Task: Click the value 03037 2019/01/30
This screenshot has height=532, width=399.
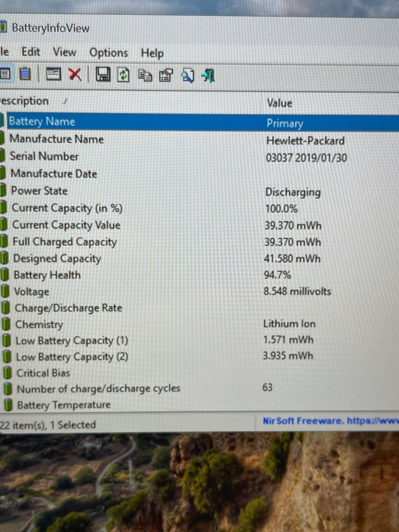Action: [x=306, y=158]
